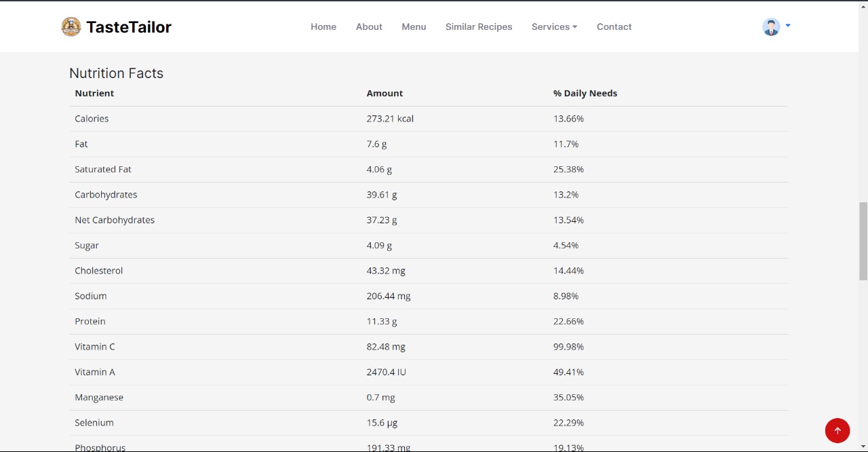Click the Nutrient column header
Image resolution: width=868 pixels, height=452 pixels.
tap(94, 93)
